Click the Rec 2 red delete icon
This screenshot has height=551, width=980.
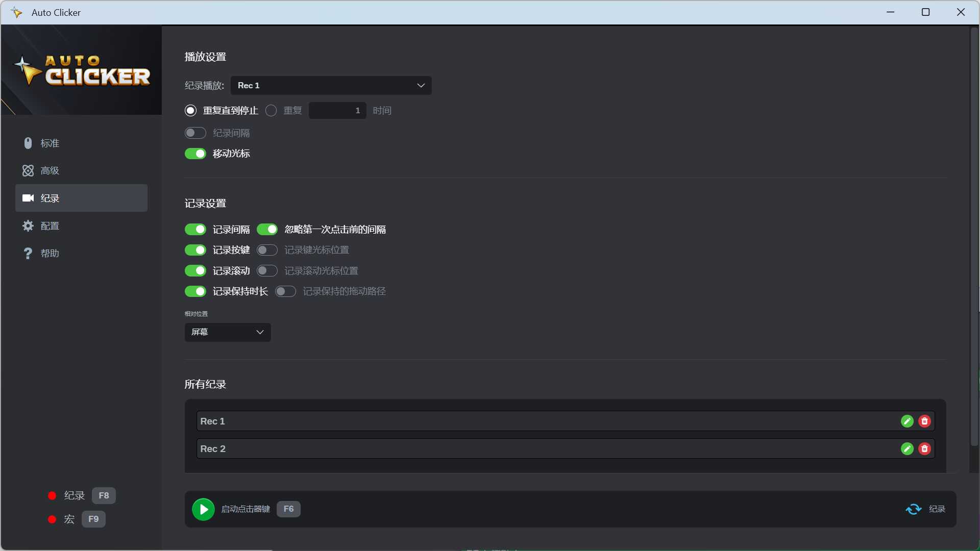[924, 449]
